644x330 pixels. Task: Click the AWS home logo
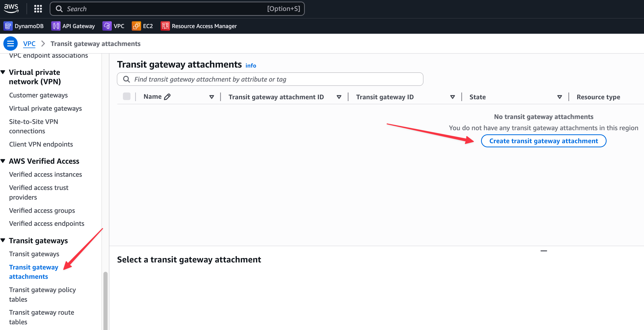pyautogui.click(x=11, y=9)
